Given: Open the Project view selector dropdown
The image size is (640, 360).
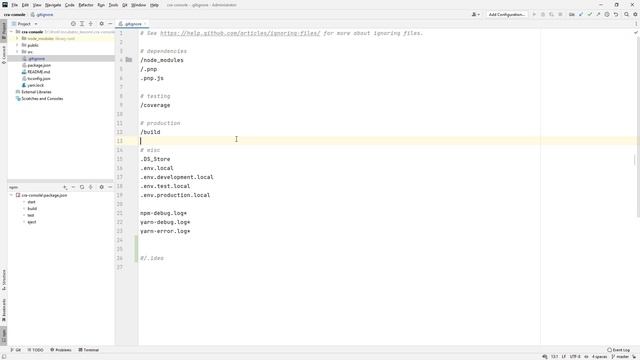Looking at the screenshot, I should click(25, 24).
